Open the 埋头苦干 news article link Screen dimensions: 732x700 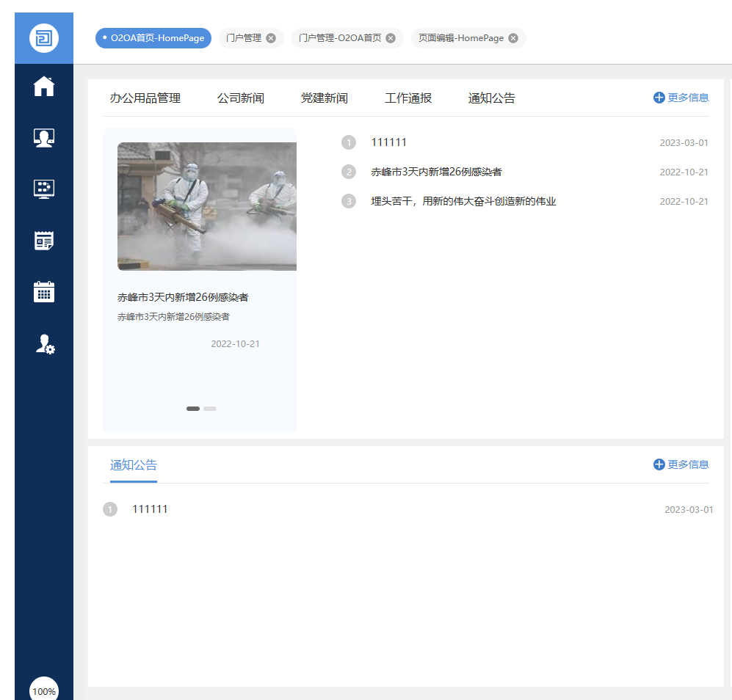click(x=463, y=201)
